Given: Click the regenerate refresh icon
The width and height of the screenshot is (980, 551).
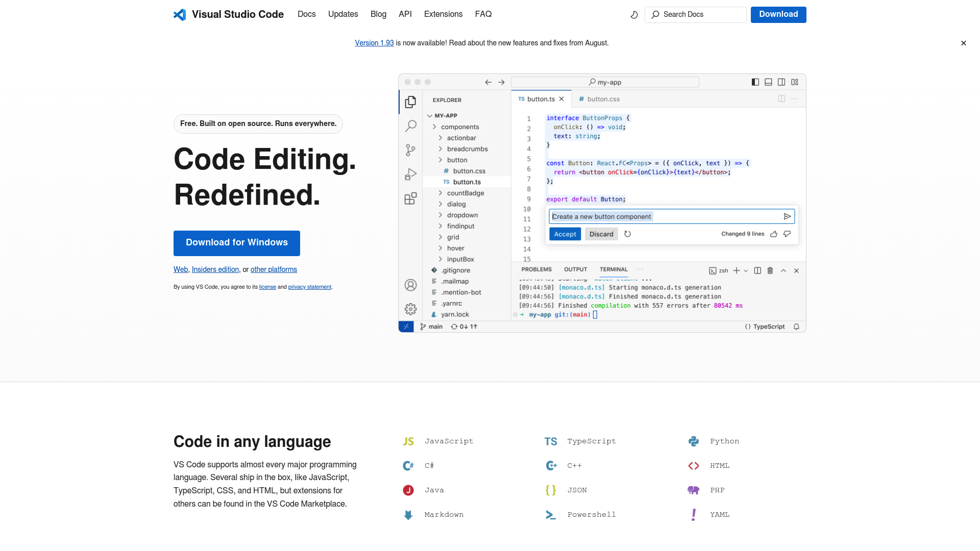Looking at the screenshot, I should pyautogui.click(x=627, y=234).
